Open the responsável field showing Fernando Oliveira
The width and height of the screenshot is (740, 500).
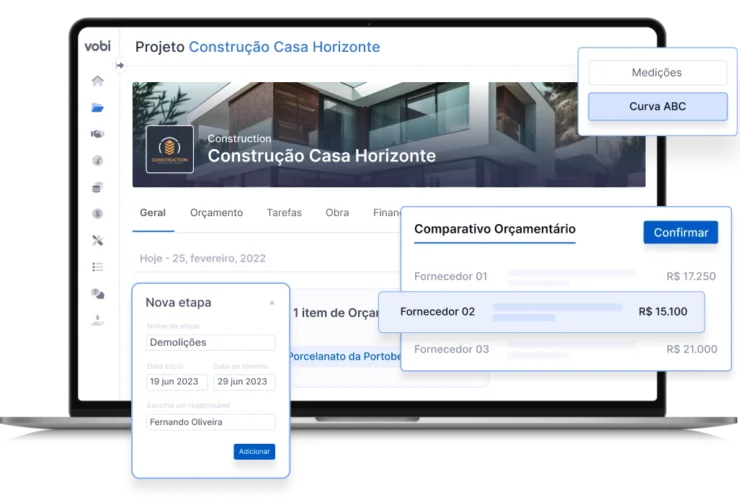211,422
